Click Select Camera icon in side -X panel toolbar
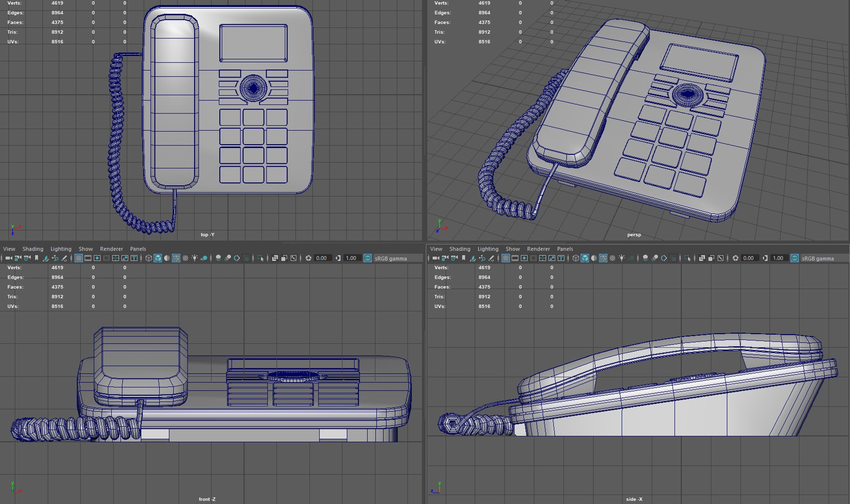850x504 pixels. coord(436,258)
